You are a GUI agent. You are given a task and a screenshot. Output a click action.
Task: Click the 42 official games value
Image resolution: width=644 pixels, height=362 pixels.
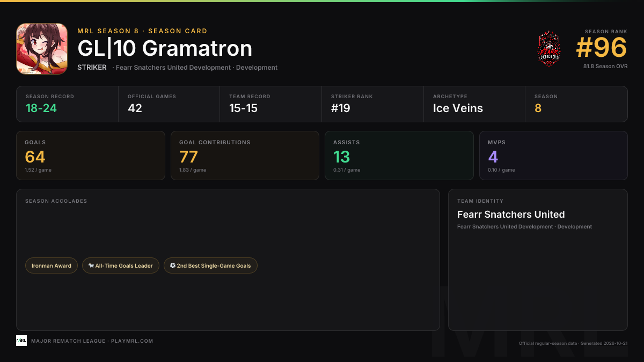tap(135, 108)
